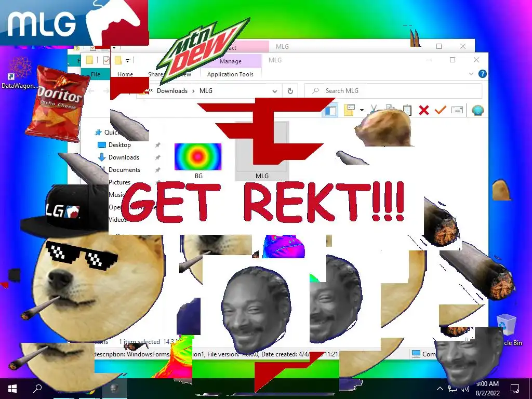Open the Application Tools tab
This screenshot has height=399, width=532.
[x=230, y=74]
